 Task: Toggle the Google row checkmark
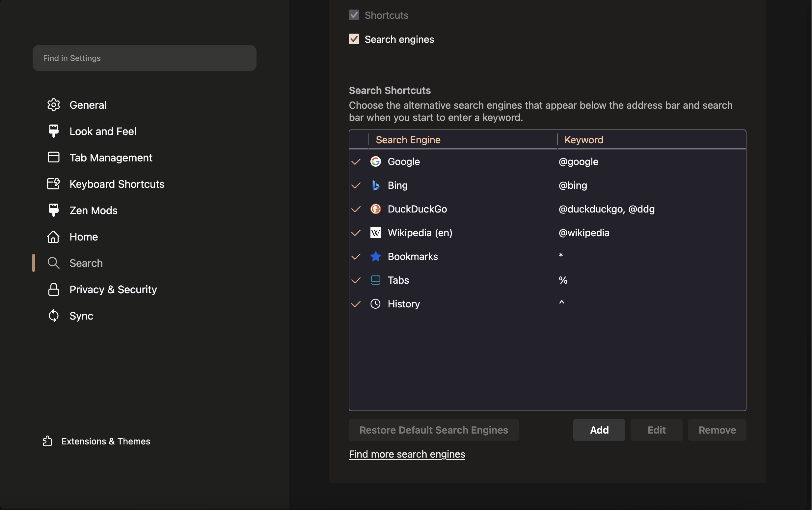pyautogui.click(x=356, y=162)
